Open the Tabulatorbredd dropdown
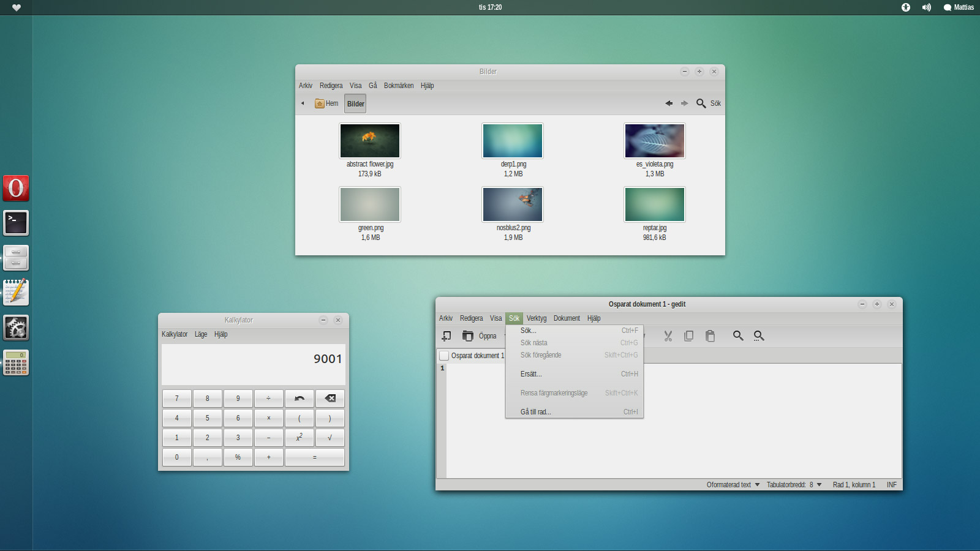 [793, 484]
